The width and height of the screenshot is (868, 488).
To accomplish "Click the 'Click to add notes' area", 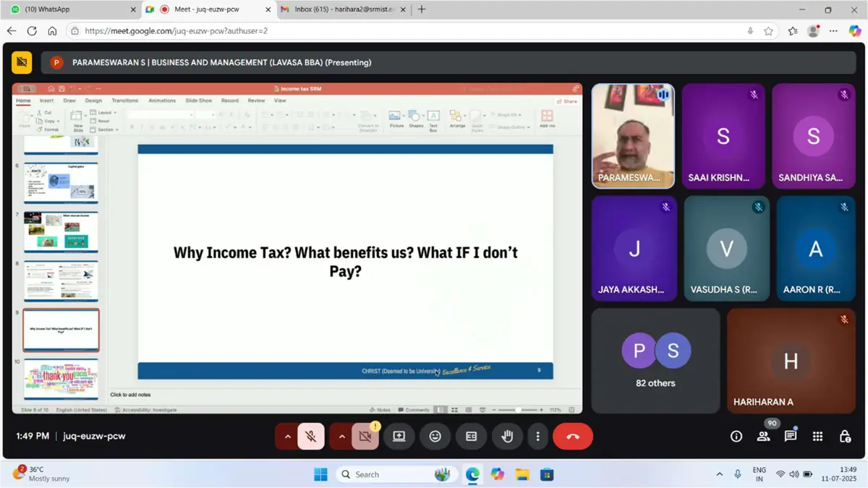I will click(131, 395).
